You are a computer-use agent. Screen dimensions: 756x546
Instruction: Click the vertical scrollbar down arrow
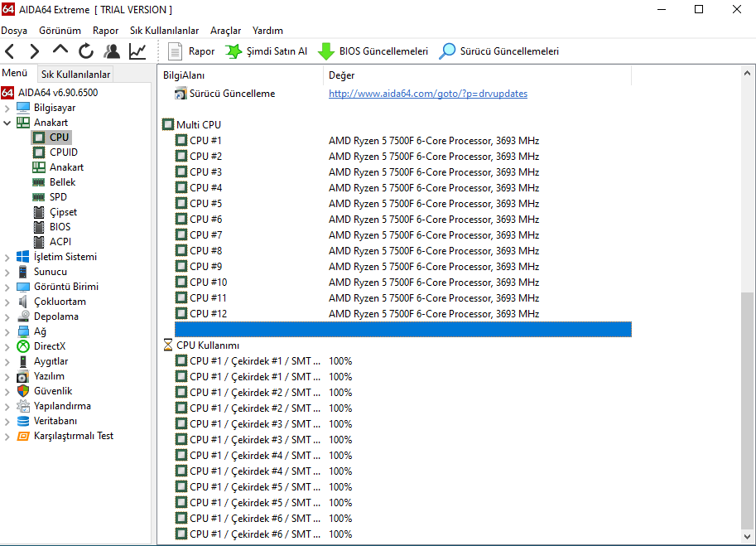pyautogui.click(x=747, y=536)
